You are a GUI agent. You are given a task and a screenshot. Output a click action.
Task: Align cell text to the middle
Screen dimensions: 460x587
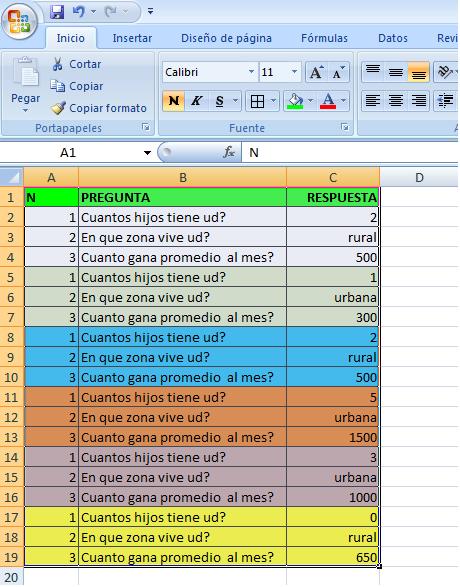pyautogui.click(x=396, y=72)
